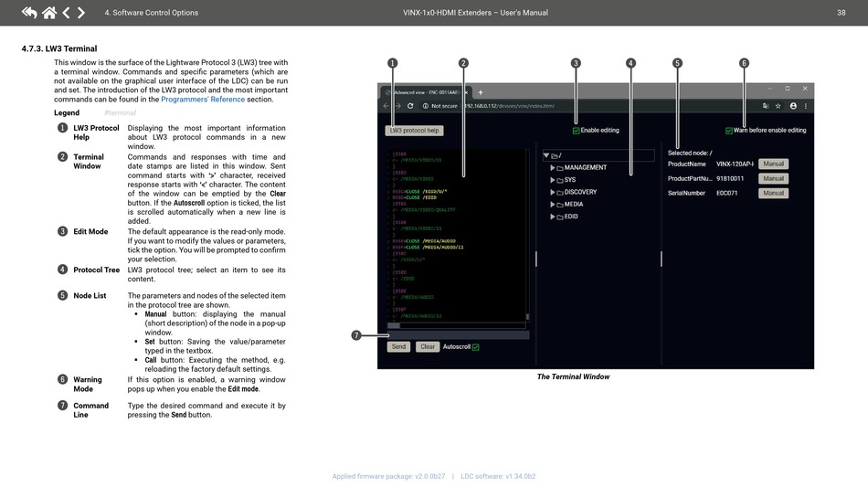This screenshot has width=868, height=487.
Task: Select the DISCOVERY tree label
Action: pos(580,192)
